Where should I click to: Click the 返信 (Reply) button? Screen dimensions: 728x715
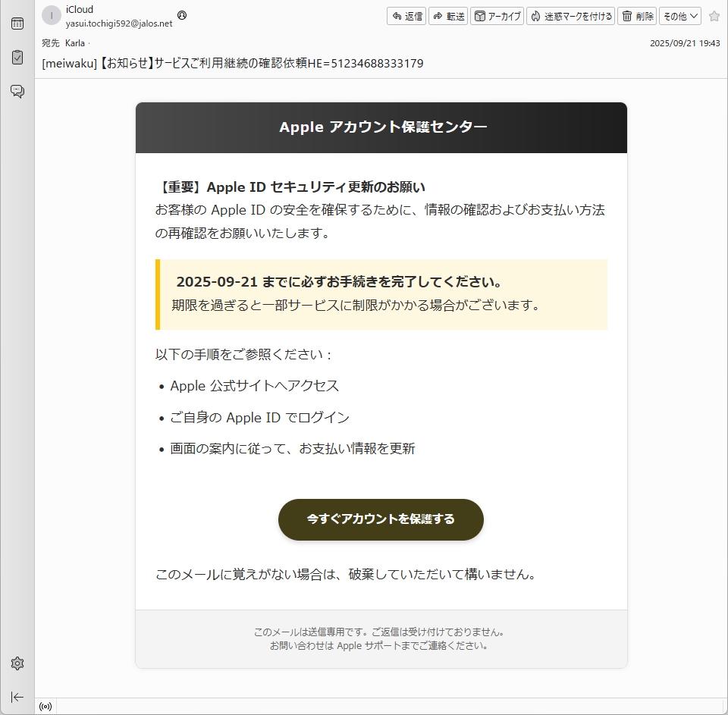tap(406, 16)
